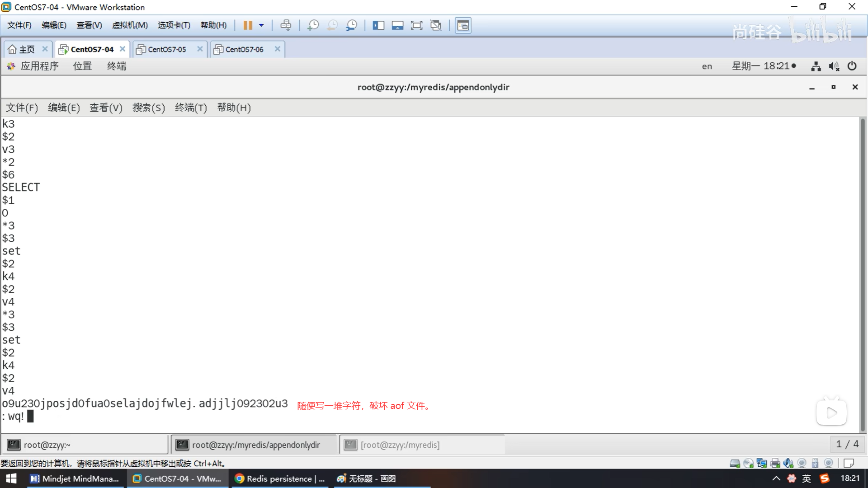This screenshot has height=488, width=868.
Task: Click the terminal vertical scrollbar
Action: click(x=862, y=271)
